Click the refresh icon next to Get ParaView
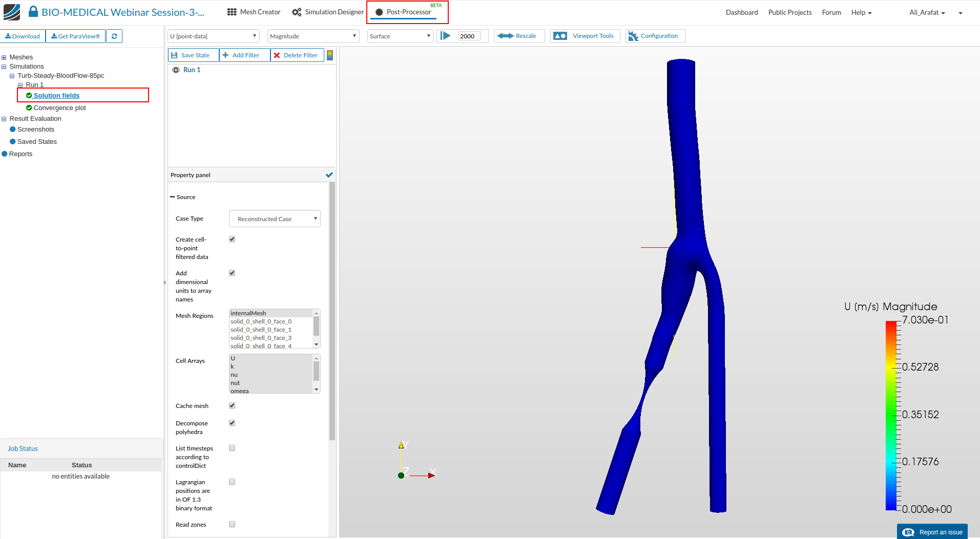The image size is (980, 539). tap(114, 36)
